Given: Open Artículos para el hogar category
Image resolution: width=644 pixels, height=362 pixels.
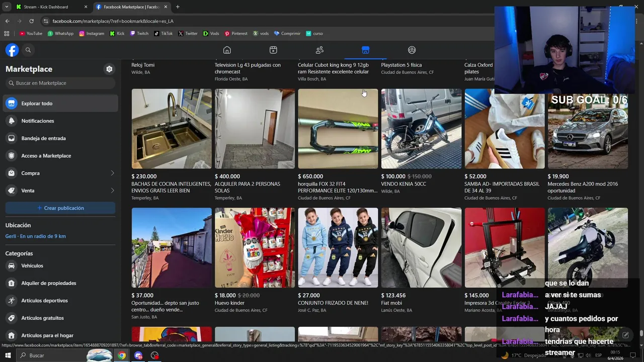Looking at the screenshot, I should (x=60, y=335).
